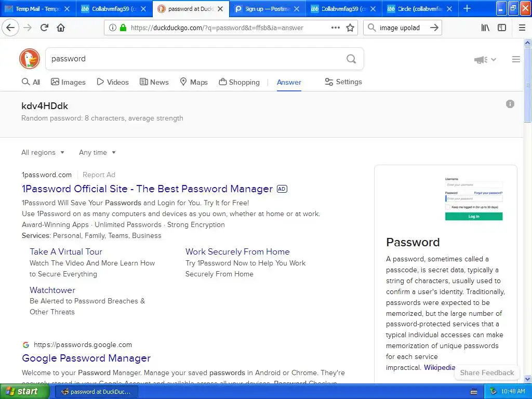The height and width of the screenshot is (399, 532).
Task: Click the Google favicon beside passwords.google.com
Action: [26, 345]
